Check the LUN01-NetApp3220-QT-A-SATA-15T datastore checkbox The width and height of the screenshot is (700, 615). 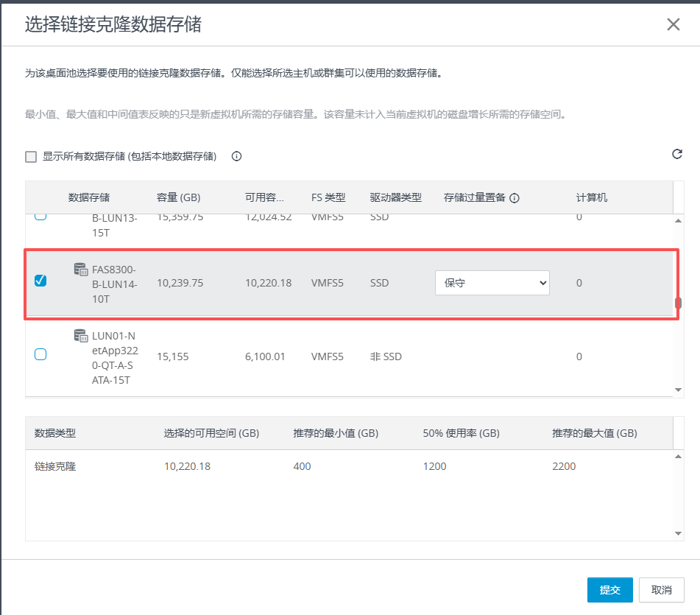[40, 354]
